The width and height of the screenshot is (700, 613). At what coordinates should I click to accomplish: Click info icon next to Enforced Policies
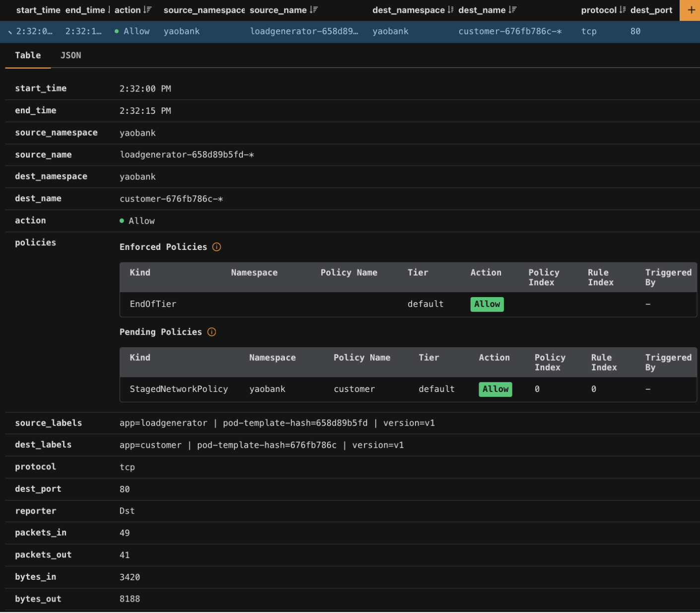(216, 247)
